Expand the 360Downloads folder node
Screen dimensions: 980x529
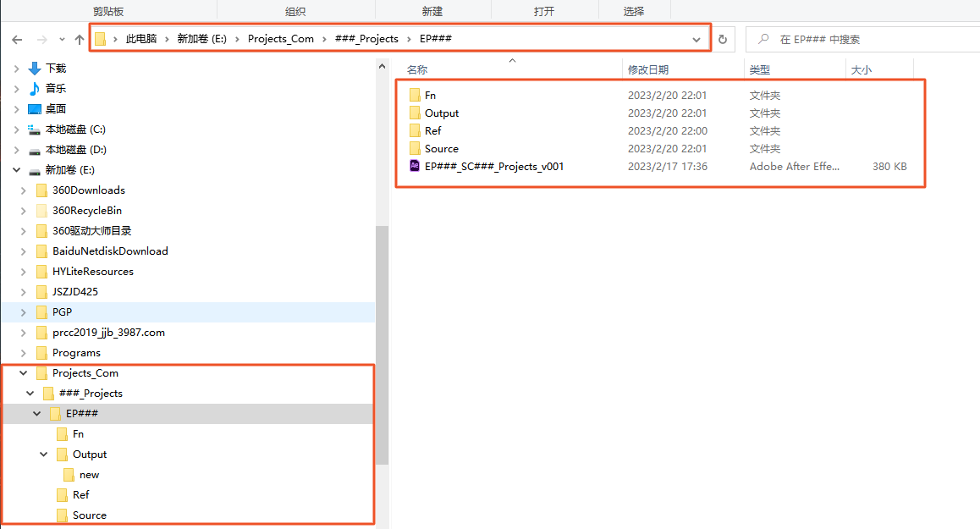(x=24, y=190)
